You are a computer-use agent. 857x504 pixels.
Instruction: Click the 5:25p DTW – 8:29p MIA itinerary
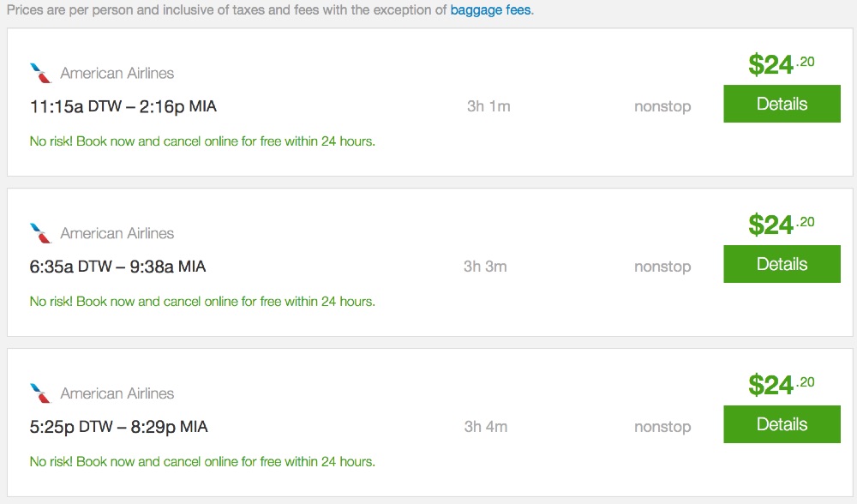pyautogui.click(x=119, y=427)
